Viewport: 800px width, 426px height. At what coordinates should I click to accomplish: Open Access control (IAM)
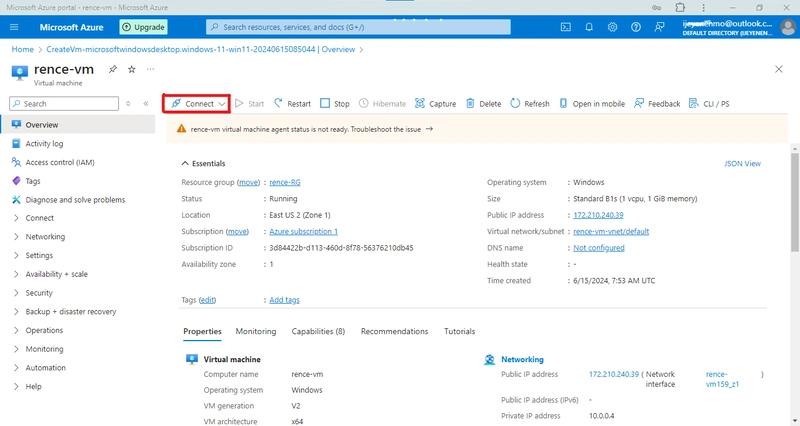(60, 162)
